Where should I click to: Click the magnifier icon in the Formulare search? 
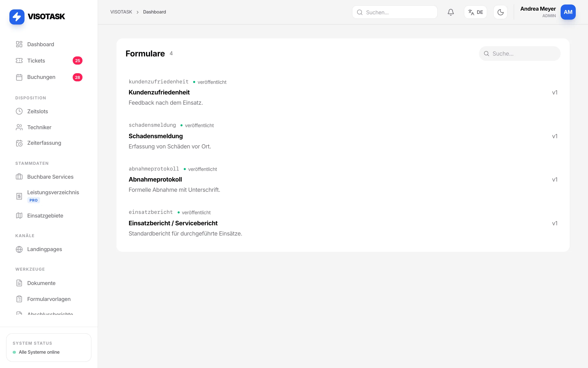(487, 54)
